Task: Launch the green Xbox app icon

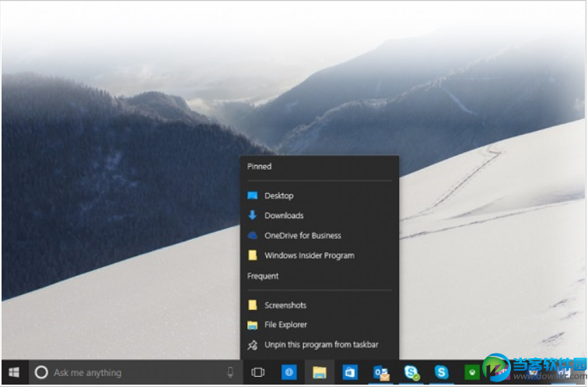Action: [472, 373]
